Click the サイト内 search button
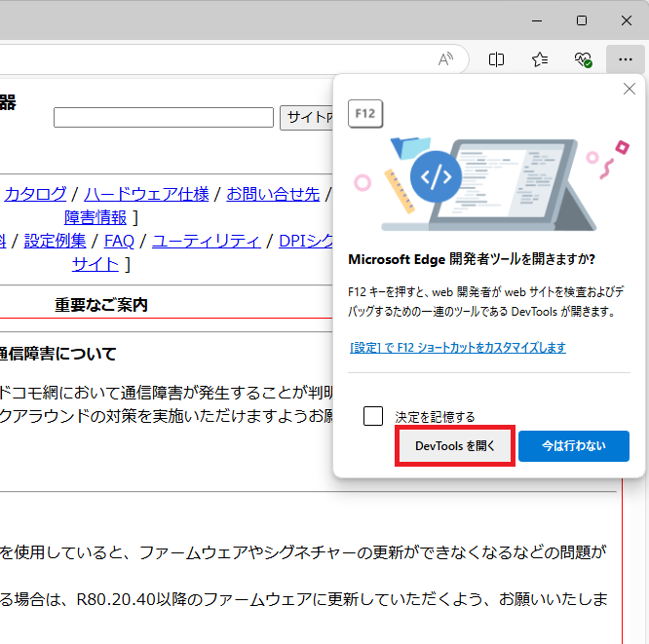649x644 pixels. pos(306,118)
